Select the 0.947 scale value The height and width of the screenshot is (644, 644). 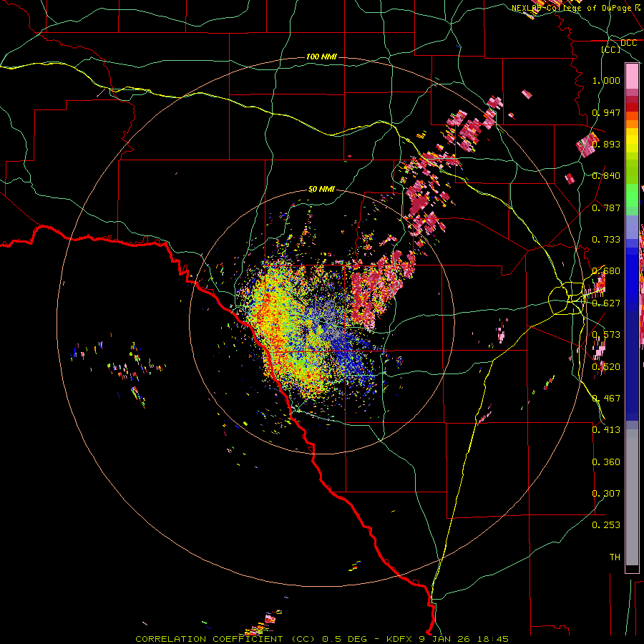(x=606, y=112)
